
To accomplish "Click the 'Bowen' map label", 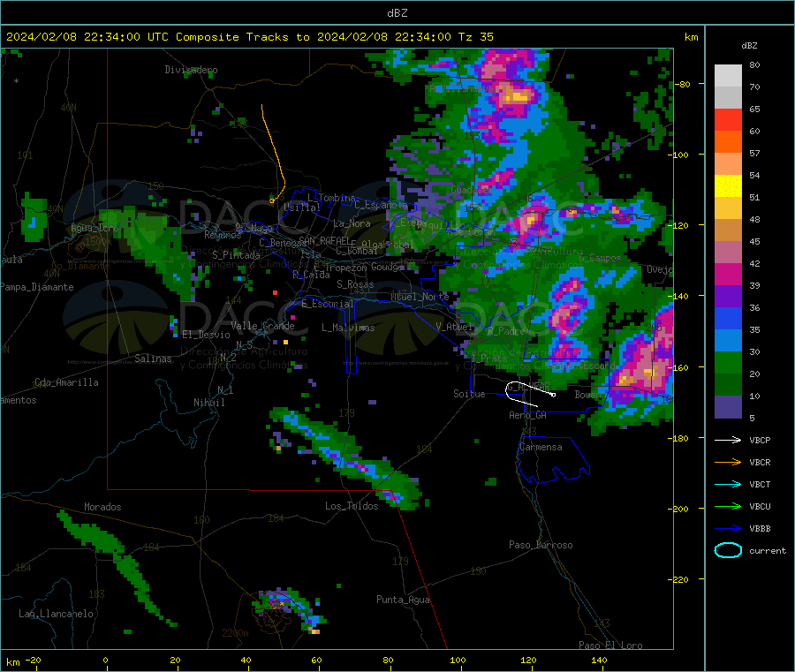I will [587, 394].
